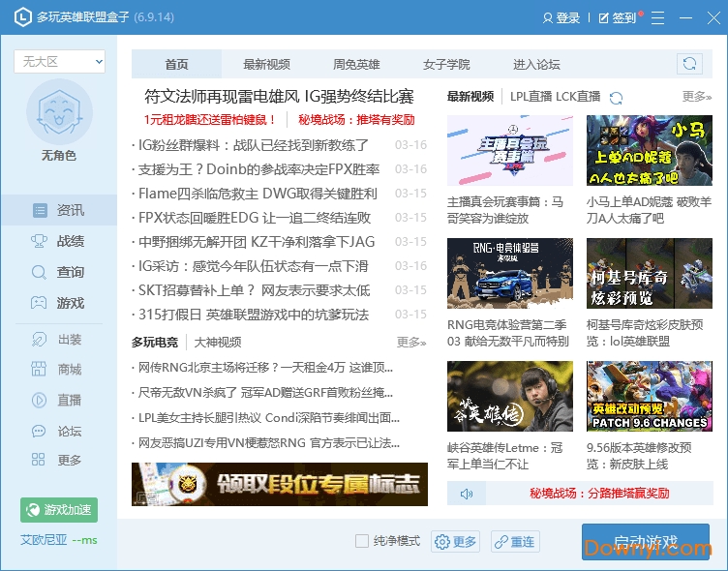Screen dimensions: 728x571
Task: Click the 签到 check-in icon
Action: tap(603, 18)
